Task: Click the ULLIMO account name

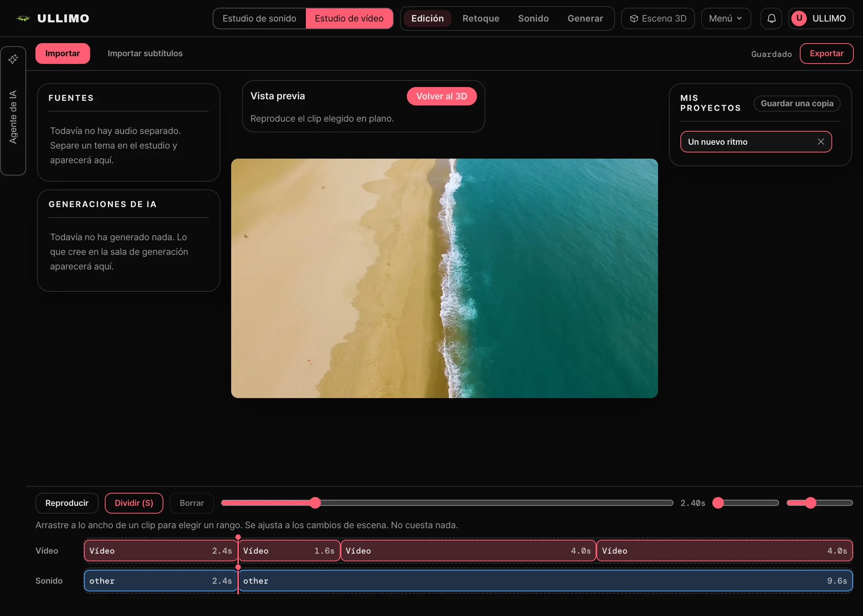Action: click(x=829, y=18)
